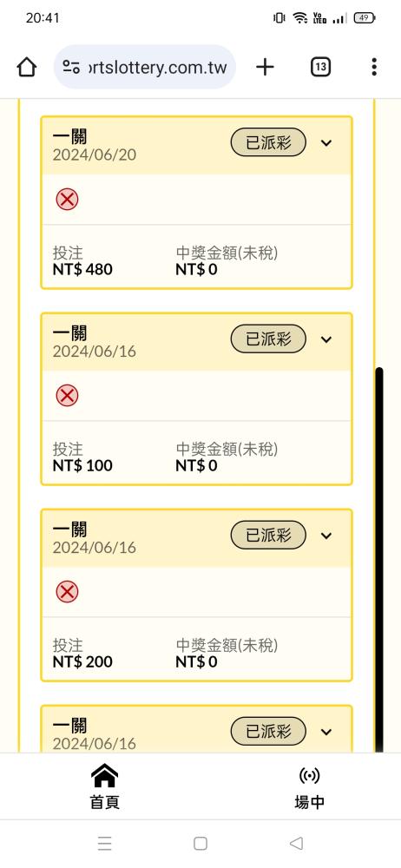Open site info icon in address bar
The image size is (401, 868).
[x=71, y=67]
